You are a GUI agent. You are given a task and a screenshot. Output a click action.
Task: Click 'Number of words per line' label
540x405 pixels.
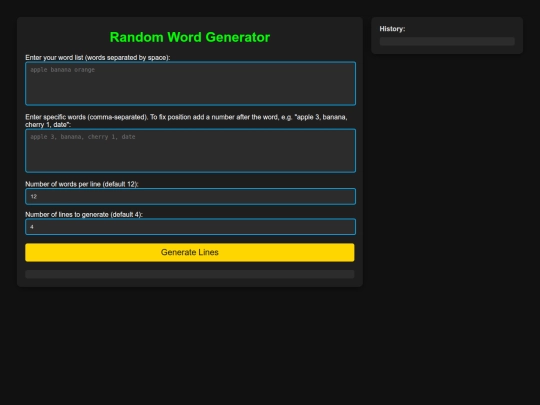coord(82,184)
